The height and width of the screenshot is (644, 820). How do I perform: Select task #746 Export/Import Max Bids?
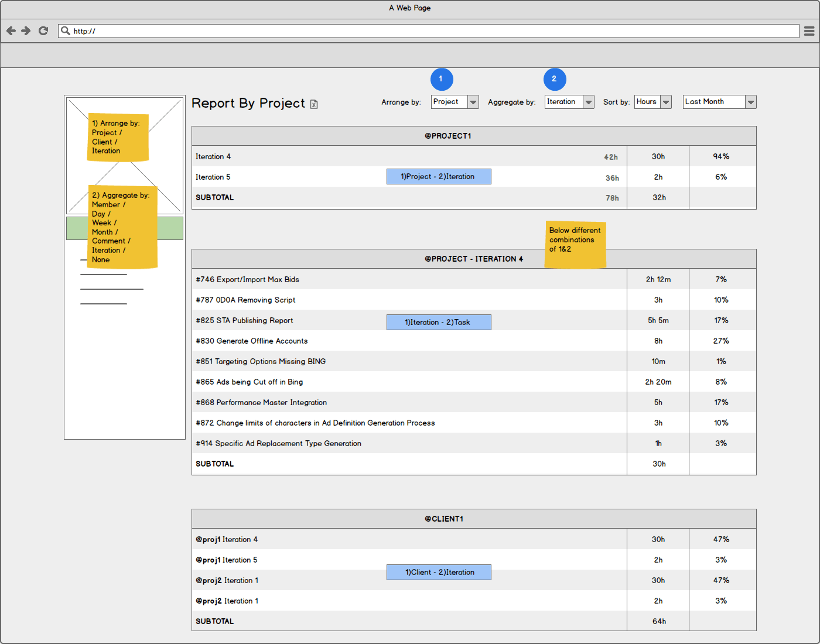(474, 279)
